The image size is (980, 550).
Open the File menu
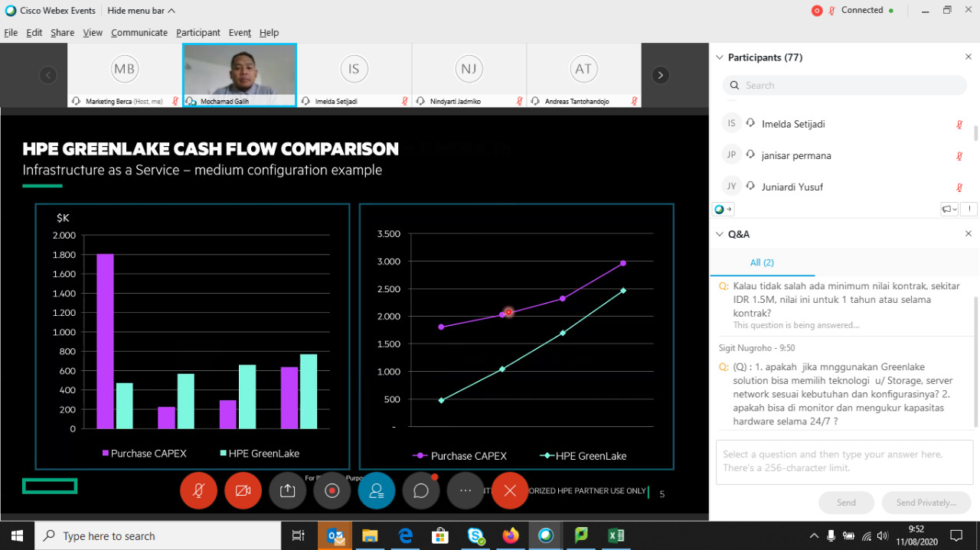[x=11, y=33]
